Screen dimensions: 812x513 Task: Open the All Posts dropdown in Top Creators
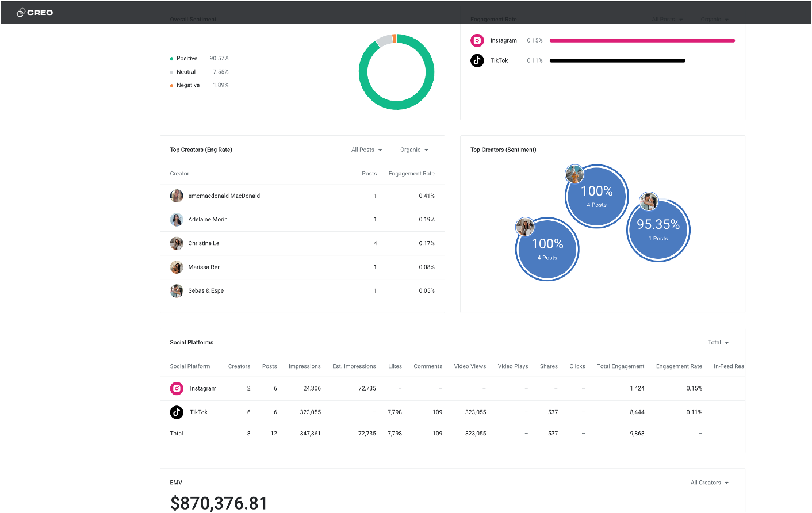click(366, 150)
